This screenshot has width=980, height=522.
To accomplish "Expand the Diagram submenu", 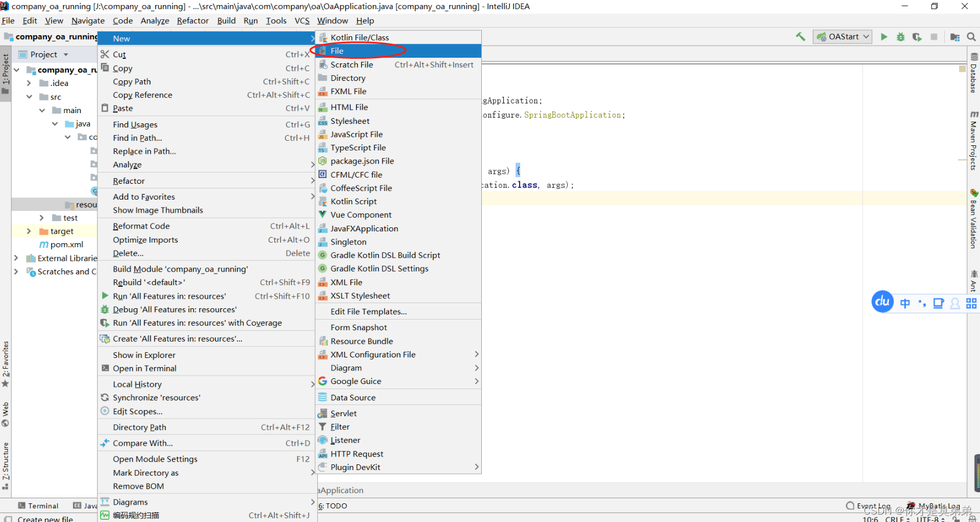I will pyautogui.click(x=398, y=368).
